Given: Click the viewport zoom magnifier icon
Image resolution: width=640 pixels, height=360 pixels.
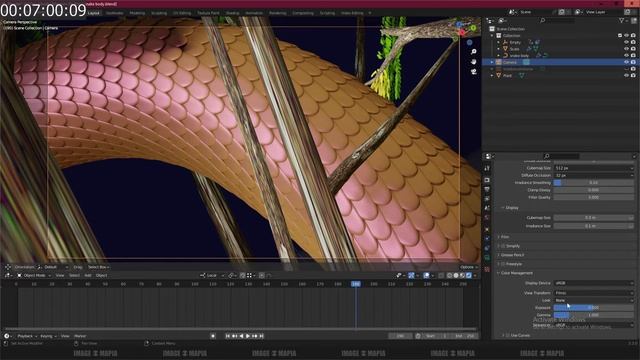Looking at the screenshot, I should click(x=473, y=52).
